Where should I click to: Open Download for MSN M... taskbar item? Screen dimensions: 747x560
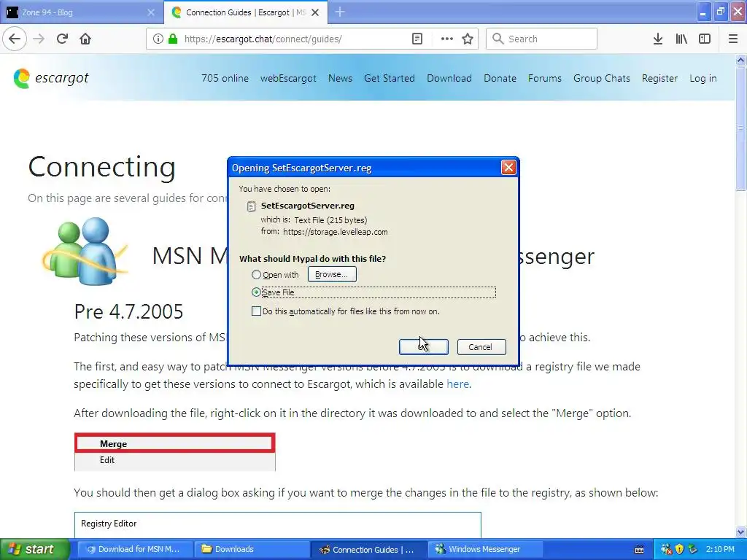[134, 549]
